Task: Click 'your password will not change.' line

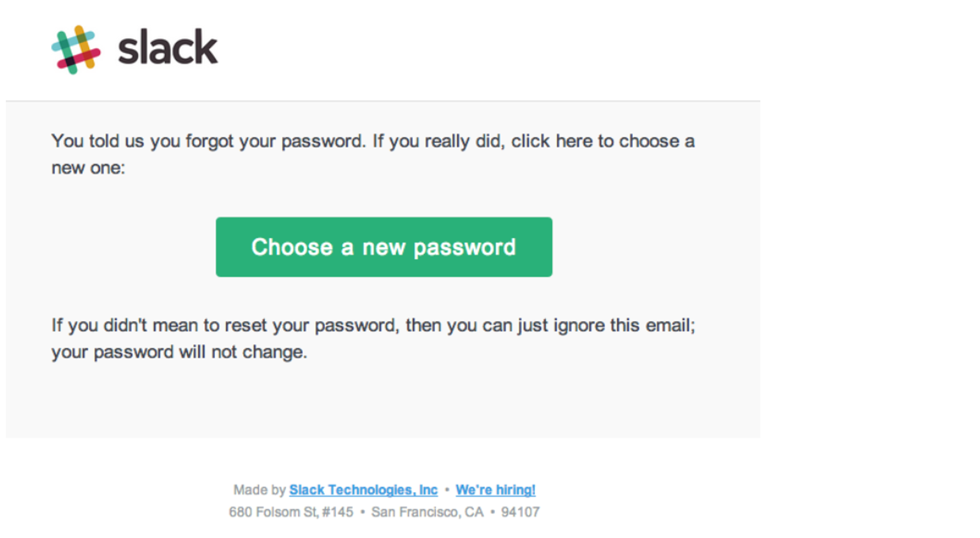Action: click(179, 352)
